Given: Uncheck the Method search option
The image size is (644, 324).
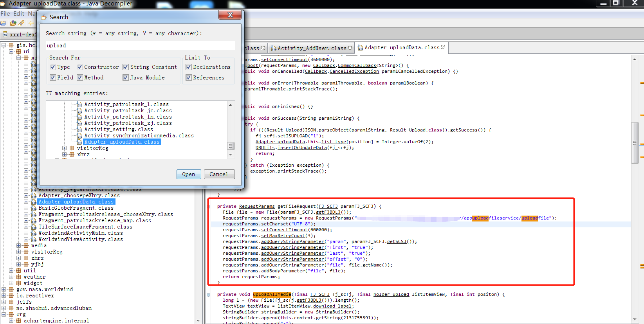Looking at the screenshot, I should click(80, 77).
